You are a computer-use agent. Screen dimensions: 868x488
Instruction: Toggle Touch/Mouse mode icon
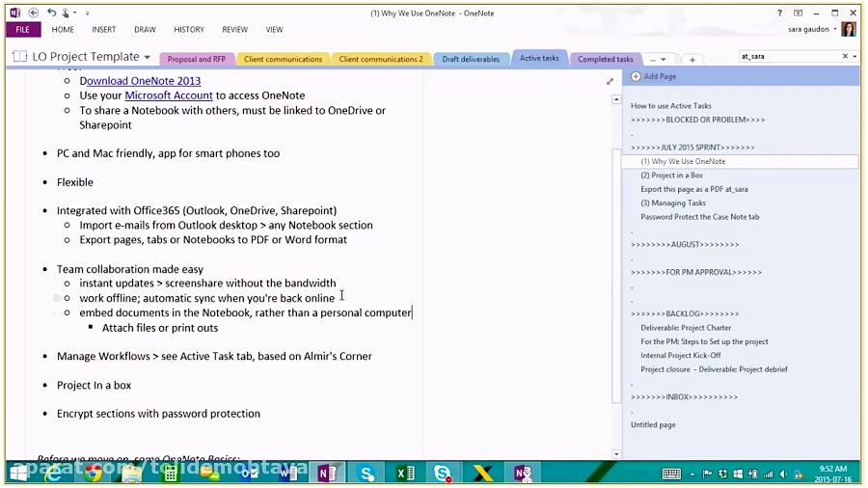[66, 13]
